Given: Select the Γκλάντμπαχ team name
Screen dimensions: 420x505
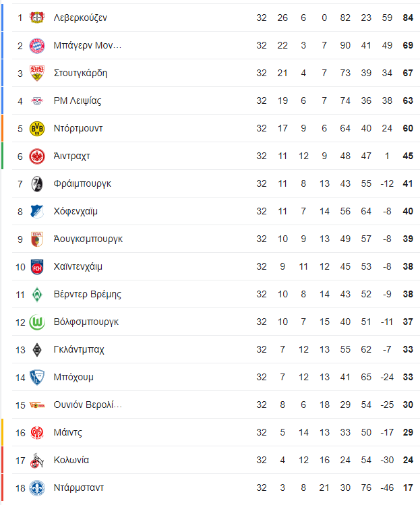Looking at the screenshot, I should click(x=79, y=349).
